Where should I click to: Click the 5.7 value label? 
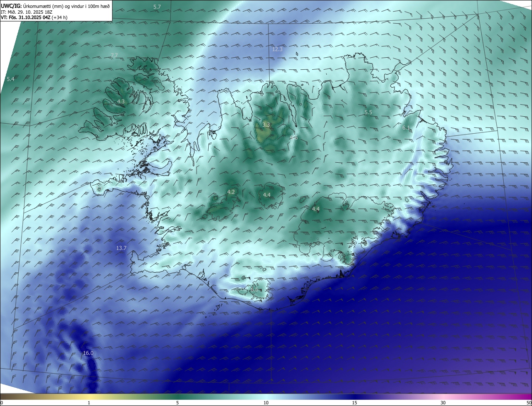pyautogui.click(x=157, y=7)
